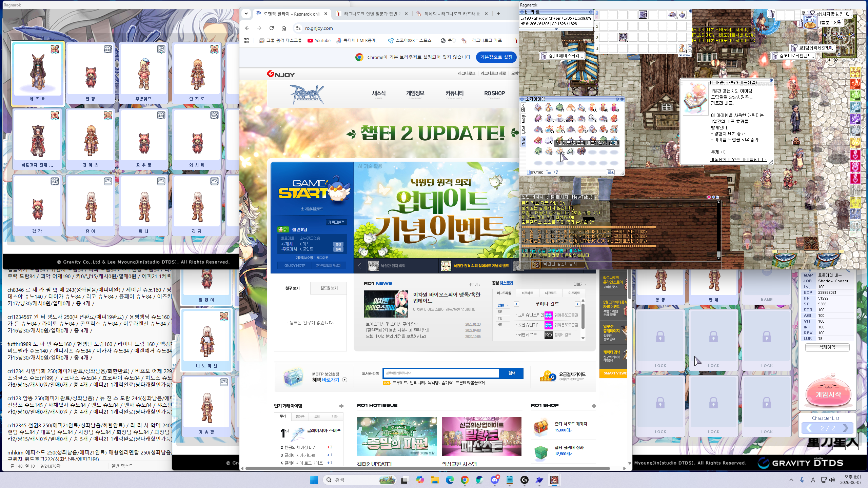Click hotkey potion with quantity 6
This screenshot has width=868, height=488.
point(683,15)
